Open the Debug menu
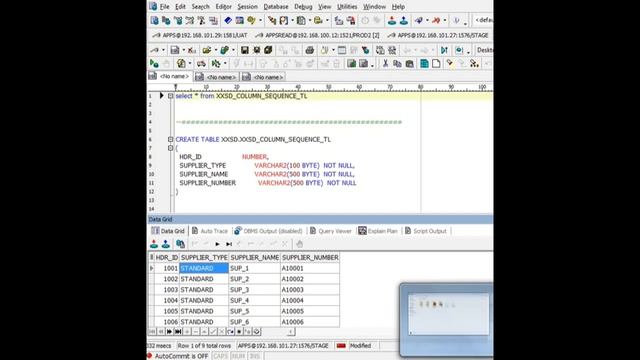 coord(303,7)
